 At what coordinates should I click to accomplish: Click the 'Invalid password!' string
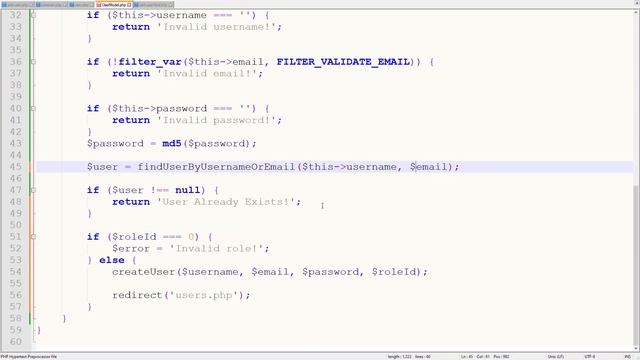coord(216,120)
